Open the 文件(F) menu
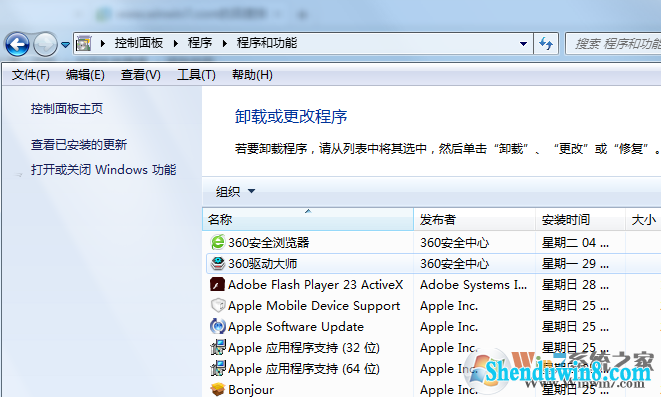 pyautogui.click(x=30, y=75)
